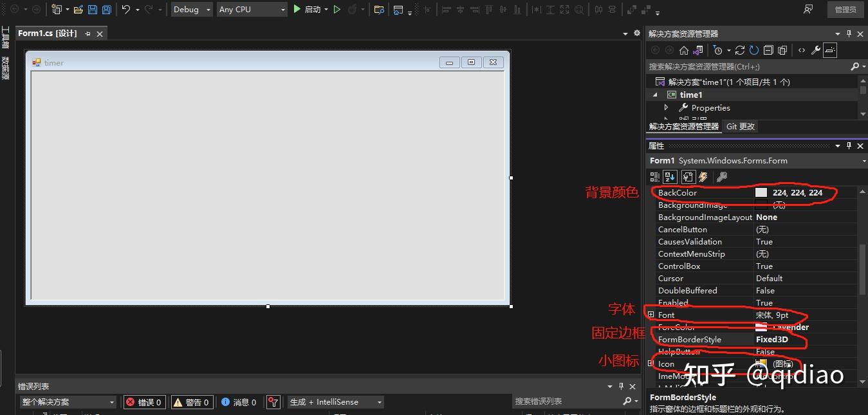Select the BackgroundImageLayout property row

click(x=757, y=217)
